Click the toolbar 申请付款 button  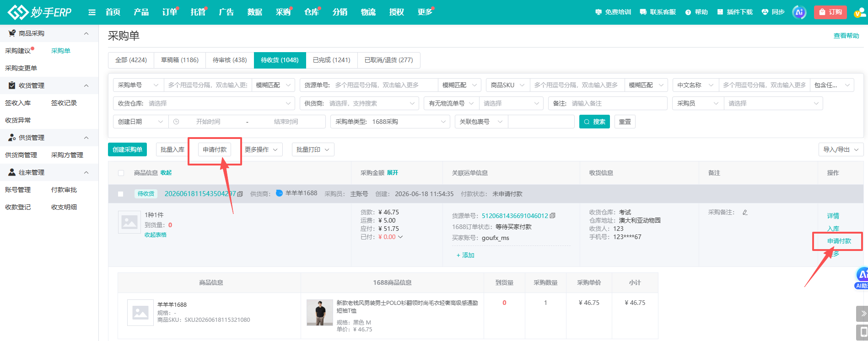click(215, 149)
